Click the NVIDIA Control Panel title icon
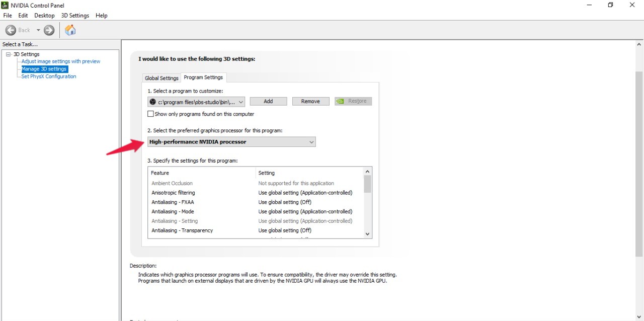The width and height of the screenshot is (644, 321). click(x=5, y=5)
